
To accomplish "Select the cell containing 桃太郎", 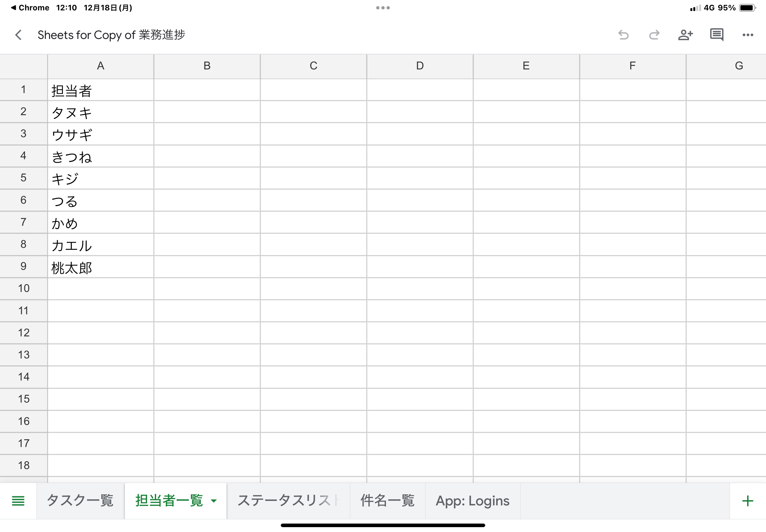I will click(100, 266).
